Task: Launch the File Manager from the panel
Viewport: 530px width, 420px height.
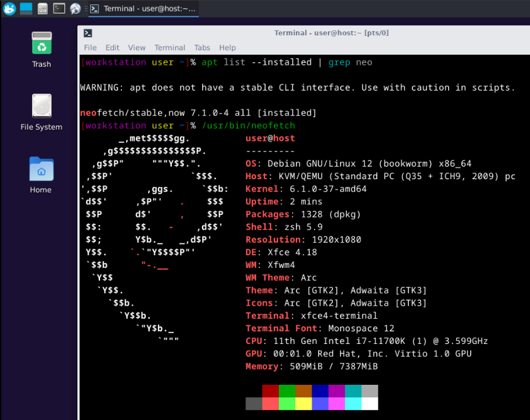Action: [x=43, y=9]
